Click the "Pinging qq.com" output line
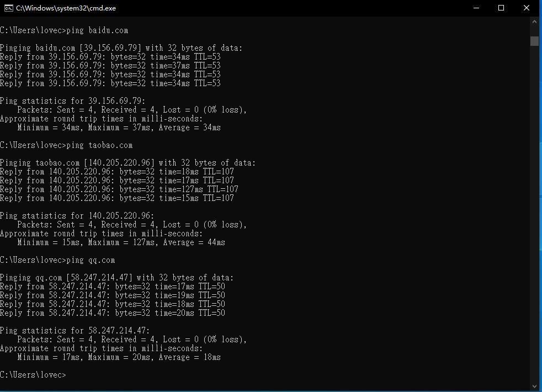542x392 pixels. click(116, 278)
